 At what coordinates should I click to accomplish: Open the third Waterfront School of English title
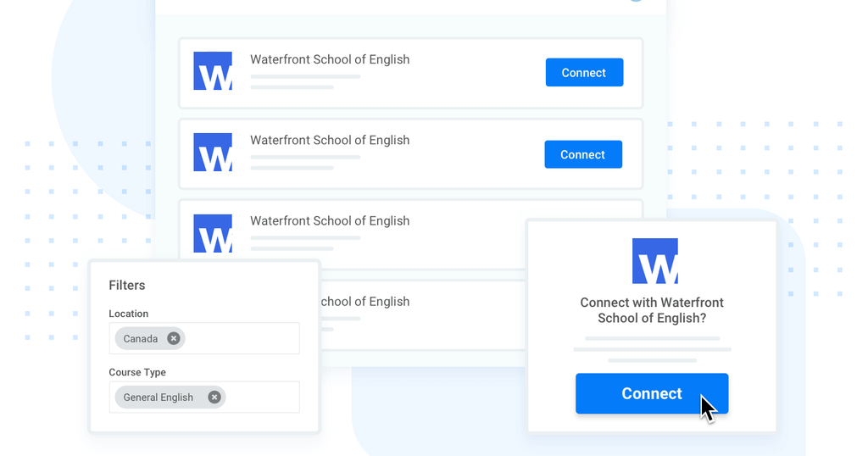(330, 221)
